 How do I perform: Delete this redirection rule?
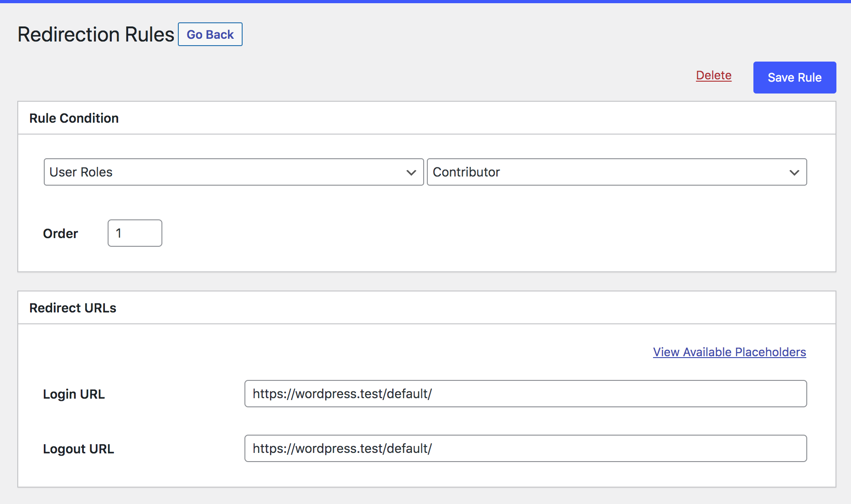pos(713,75)
